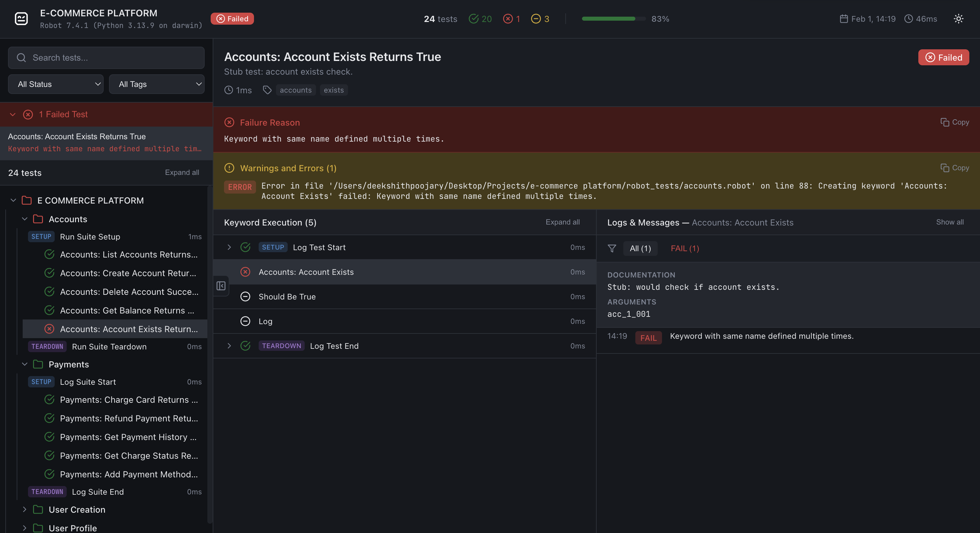
Task: Click the skipped tests count icon (3)
Action: (x=536, y=19)
